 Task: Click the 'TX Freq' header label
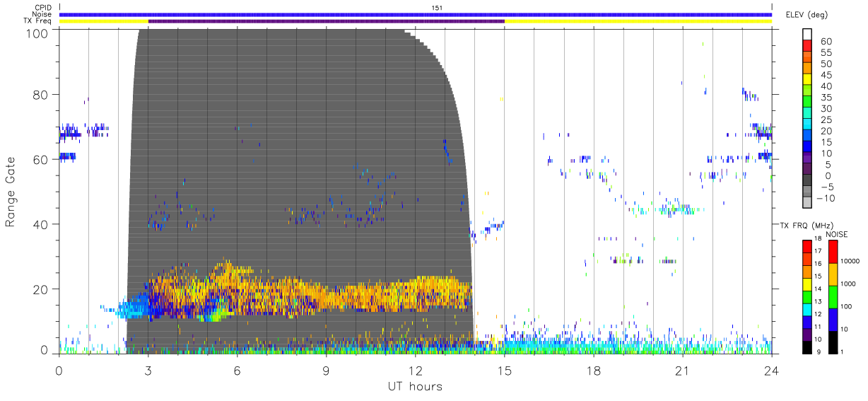click(x=37, y=21)
